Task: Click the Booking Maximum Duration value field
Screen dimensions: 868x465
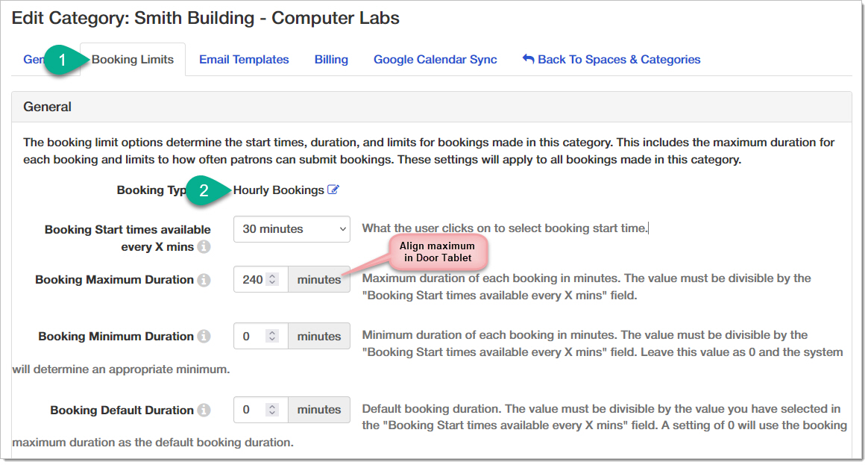Action: point(252,280)
